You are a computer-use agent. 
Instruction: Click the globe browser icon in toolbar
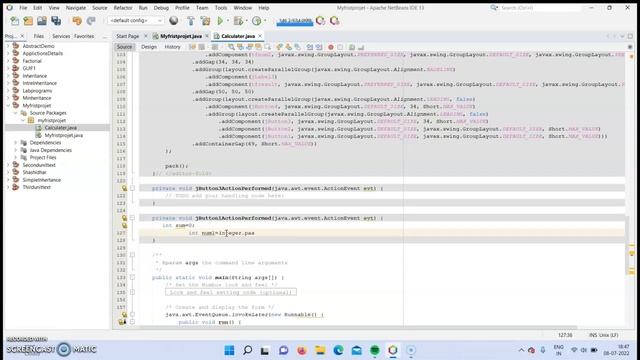coord(173,20)
